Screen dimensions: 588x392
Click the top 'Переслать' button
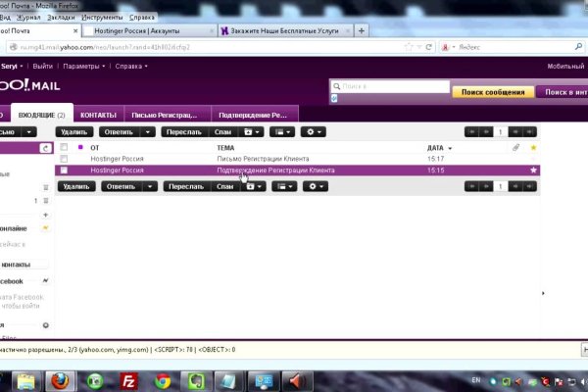pos(184,132)
